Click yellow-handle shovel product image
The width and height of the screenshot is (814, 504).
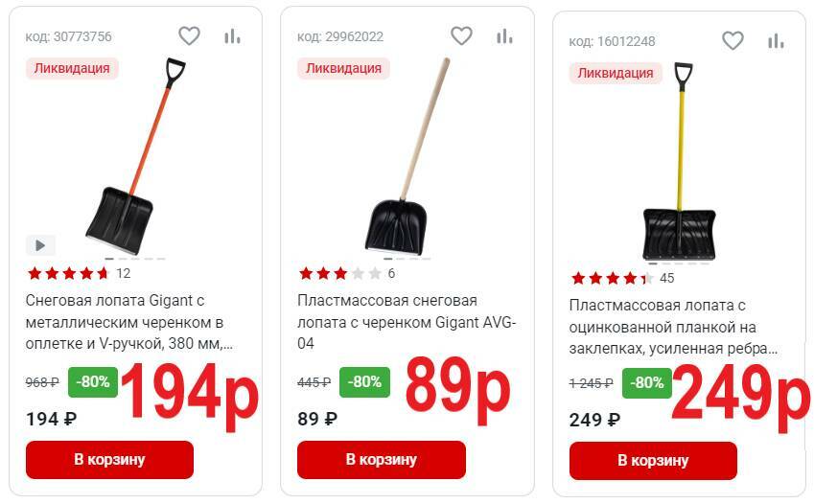[x=679, y=161]
